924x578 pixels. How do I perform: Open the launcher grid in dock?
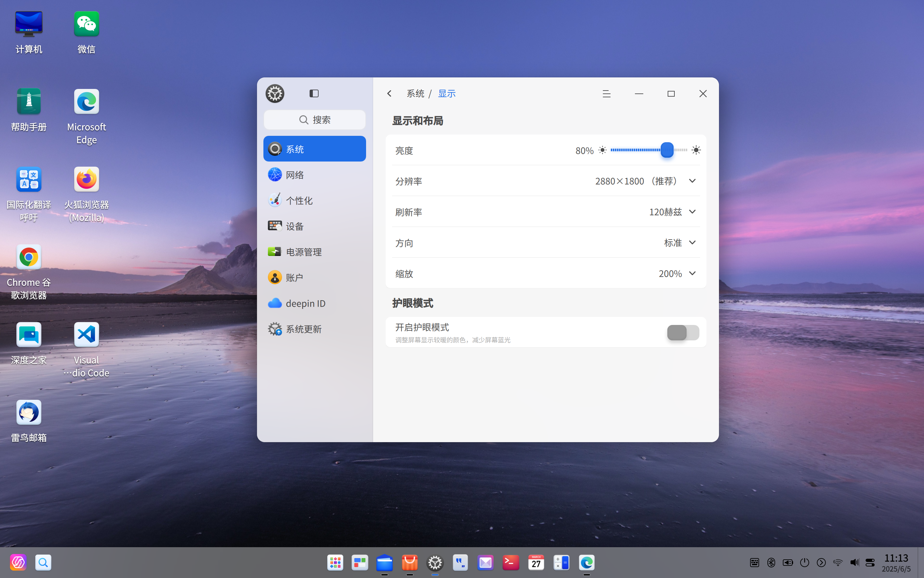tap(335, 562)
